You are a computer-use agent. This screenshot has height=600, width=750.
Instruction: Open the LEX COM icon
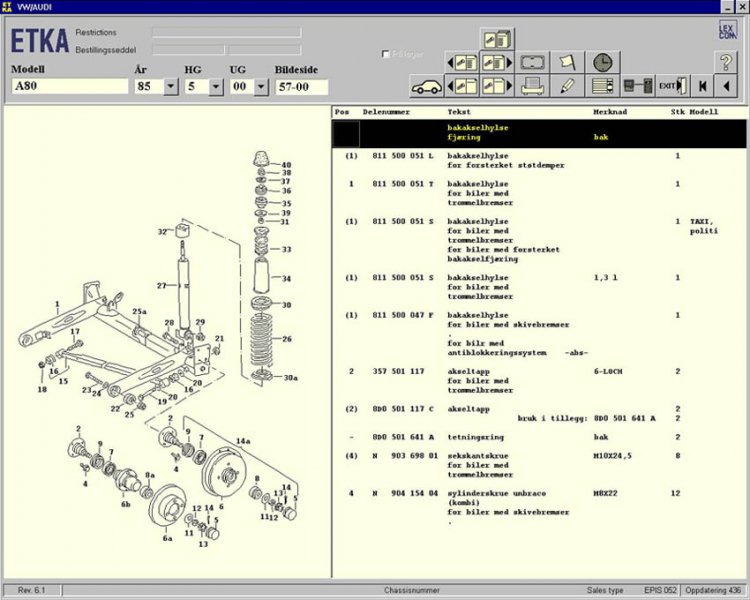(727, 30)
